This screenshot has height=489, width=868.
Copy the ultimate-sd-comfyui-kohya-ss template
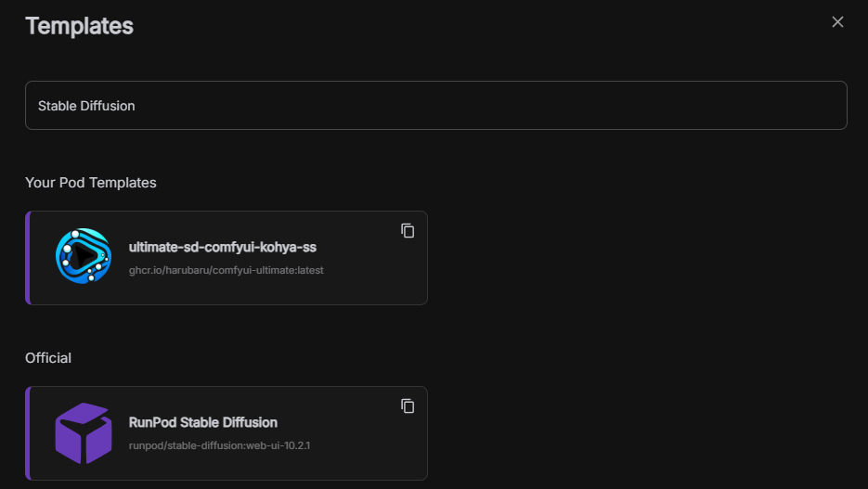(x=408, y=231)
